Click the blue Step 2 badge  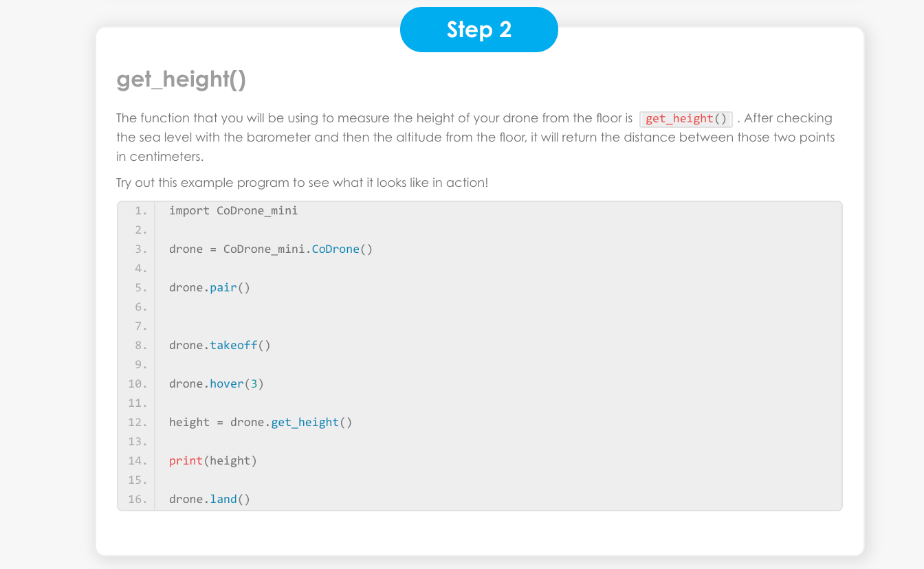click(x=478, y=30)
